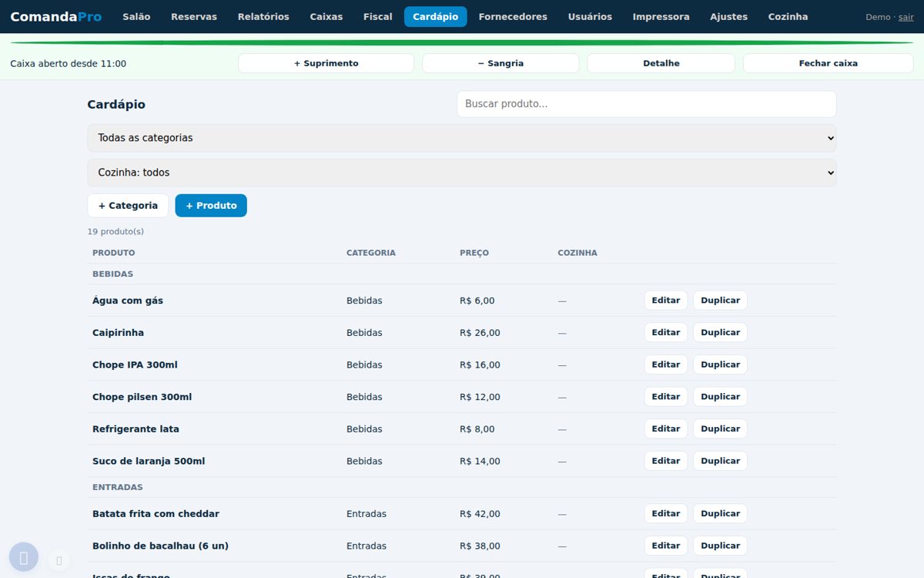Click the large blue floating circle icon
The image size is (924, 578).
(x=24, y=557)
